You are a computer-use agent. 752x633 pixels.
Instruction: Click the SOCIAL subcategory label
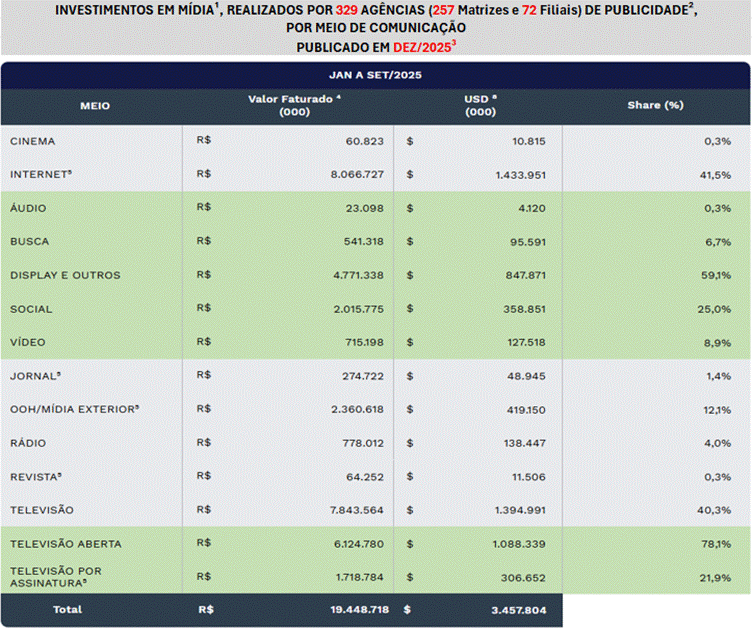(x=30, y=309)
